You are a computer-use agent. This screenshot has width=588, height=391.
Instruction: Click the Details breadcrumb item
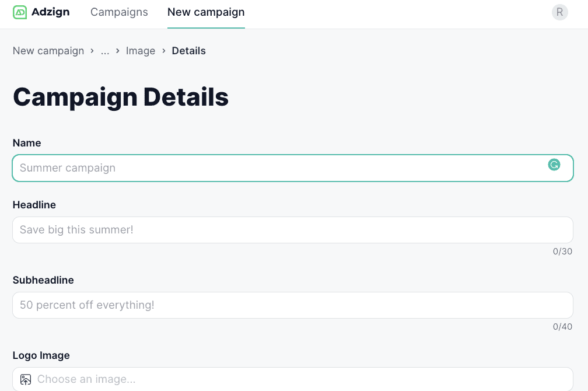(188, 51)
